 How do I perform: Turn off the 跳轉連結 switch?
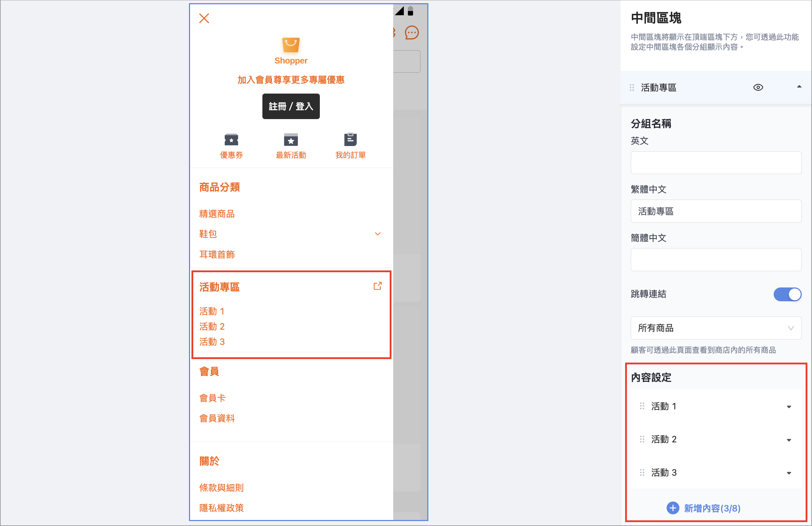787,294
